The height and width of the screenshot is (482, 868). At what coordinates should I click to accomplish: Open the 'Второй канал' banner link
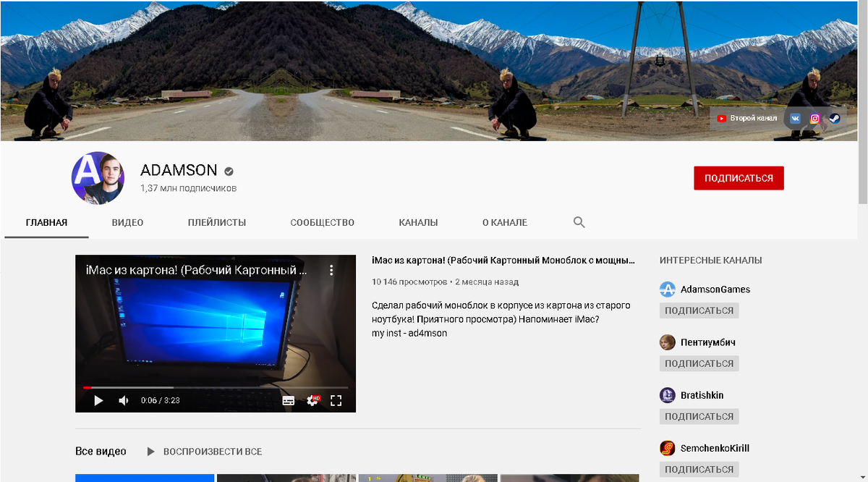(747, 118)
